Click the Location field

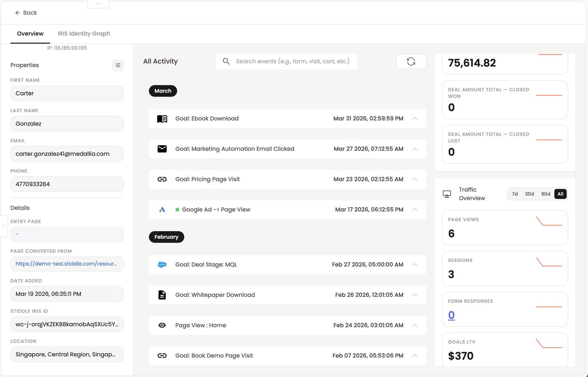[67, 354]
